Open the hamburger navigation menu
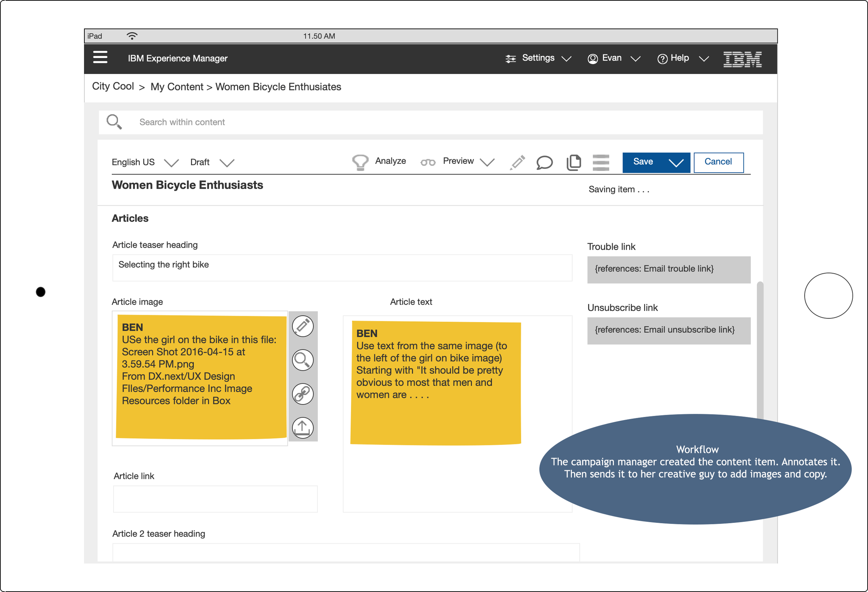Viewport: 868px width, 592px height. click(x=100, y=57)
